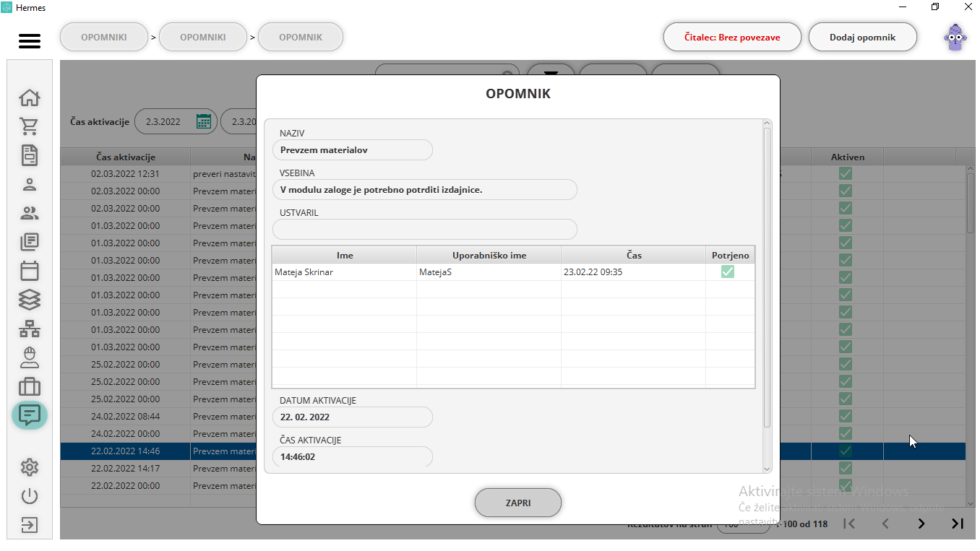Sort by Ime column header
This screenshot has height=551, width=980.
point(345,255)
